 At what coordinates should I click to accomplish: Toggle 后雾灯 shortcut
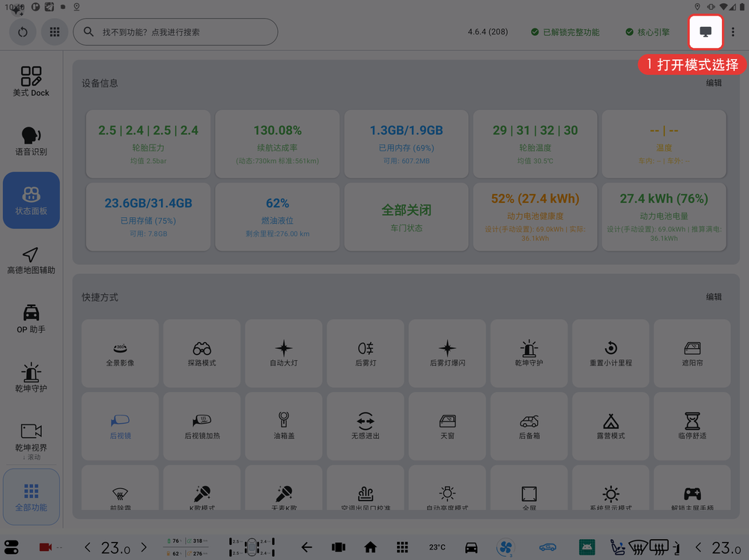[366, 353]
